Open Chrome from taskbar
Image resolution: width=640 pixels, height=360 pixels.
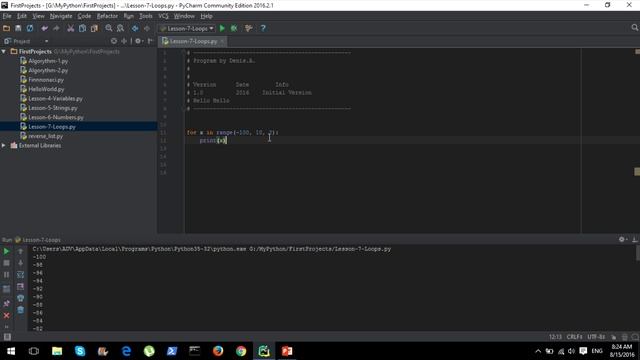(241, 351)
